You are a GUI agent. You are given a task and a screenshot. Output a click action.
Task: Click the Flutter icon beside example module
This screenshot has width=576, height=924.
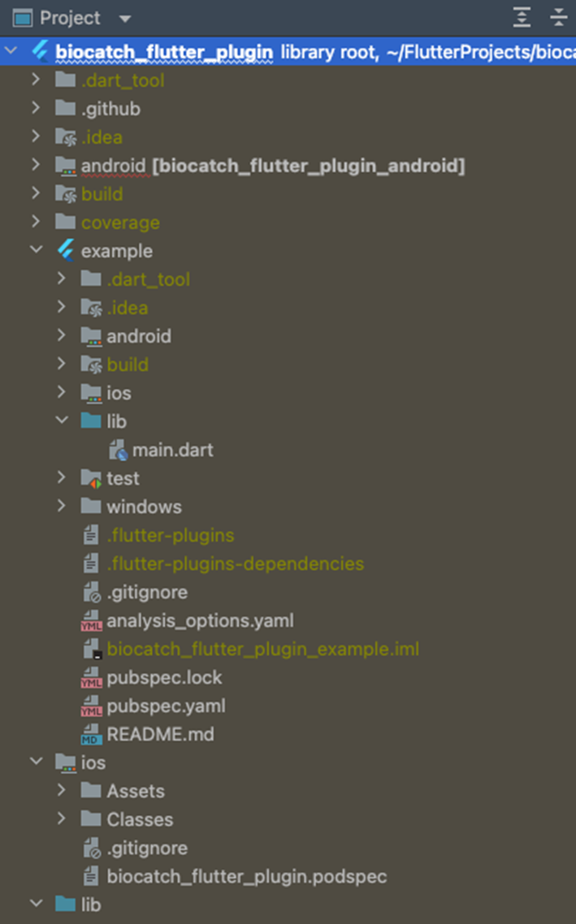coord(66,251)
